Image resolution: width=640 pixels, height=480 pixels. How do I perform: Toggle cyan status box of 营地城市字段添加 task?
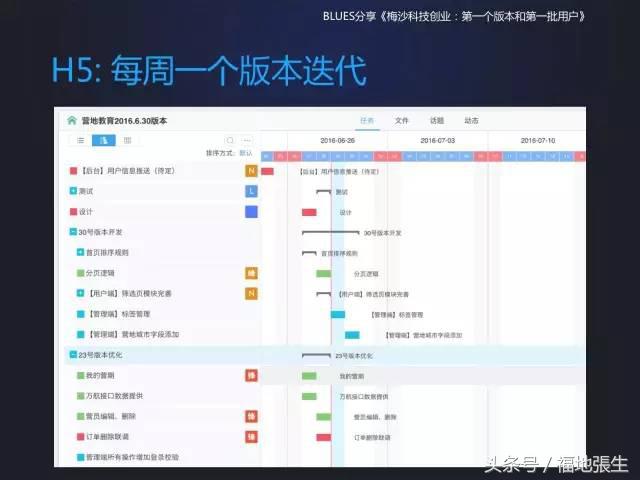point(81,334)
